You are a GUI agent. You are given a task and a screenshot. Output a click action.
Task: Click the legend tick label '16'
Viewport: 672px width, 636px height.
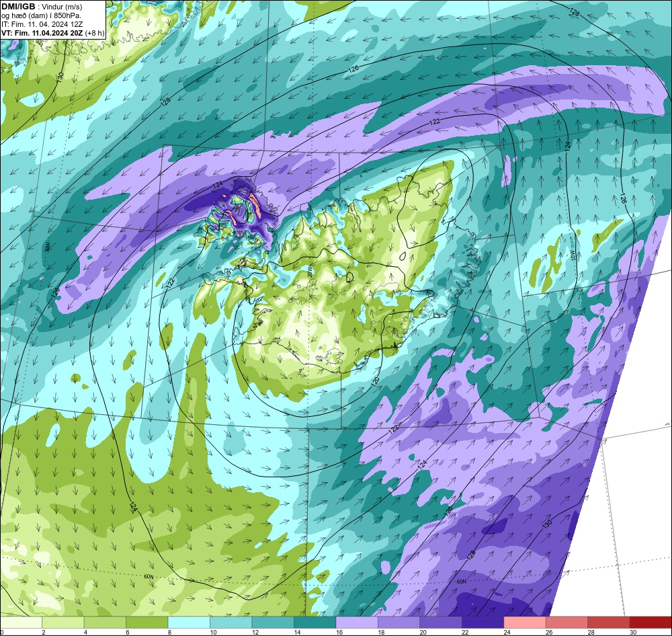(339, 632)
